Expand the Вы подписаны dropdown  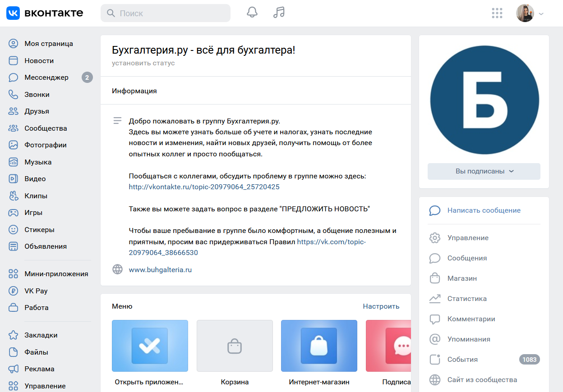(484, 171)
